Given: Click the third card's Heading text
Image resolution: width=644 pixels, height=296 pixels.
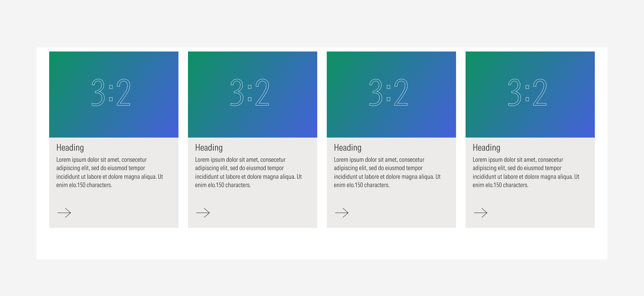Looking at the screenshot, I should 348,148.
